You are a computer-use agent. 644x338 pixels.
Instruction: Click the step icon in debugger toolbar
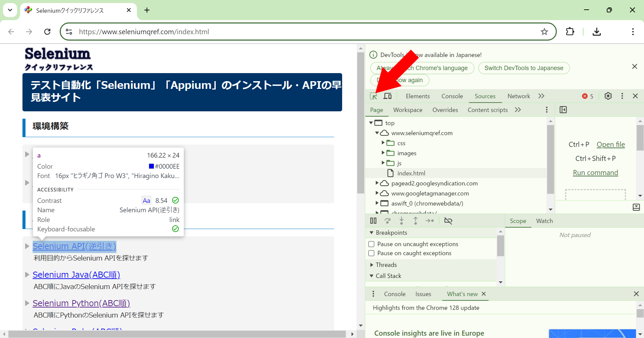click(x=430, y=221)
